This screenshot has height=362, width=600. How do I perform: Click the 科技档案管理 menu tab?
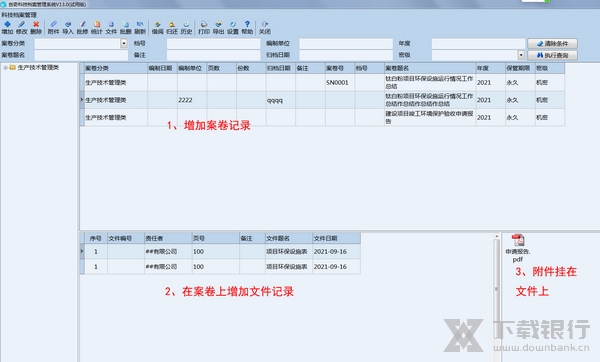pyautogui.click(x=19, y=15)
